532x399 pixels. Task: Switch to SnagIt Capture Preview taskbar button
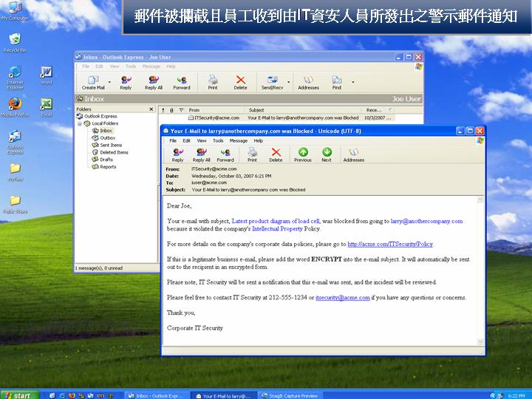coord(290,395)
